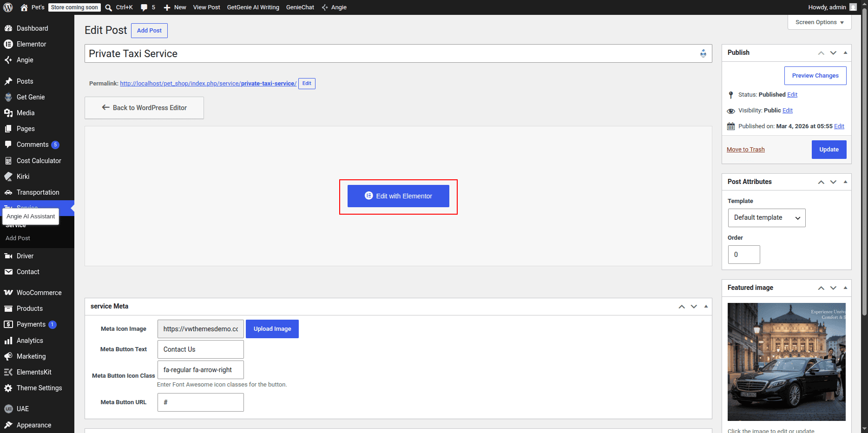
Task: Open GetGenie AI Writing in the admin bar
Action: point(253,7)
